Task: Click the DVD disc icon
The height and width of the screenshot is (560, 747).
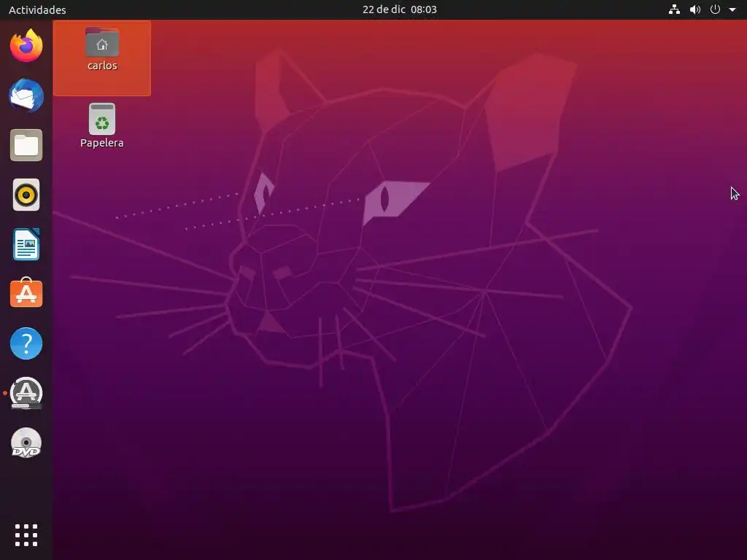Action: click(x=26, y=443)
